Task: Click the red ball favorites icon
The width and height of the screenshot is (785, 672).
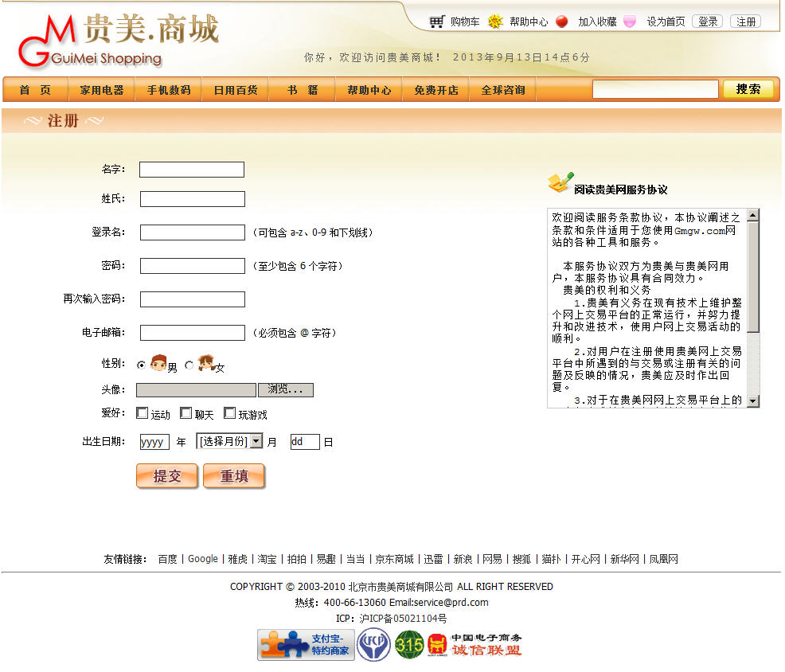Action: click(562, 21)
